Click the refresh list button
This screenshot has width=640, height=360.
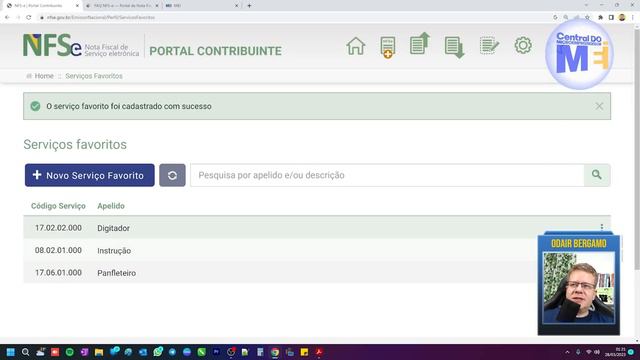(x=172, y=175)
